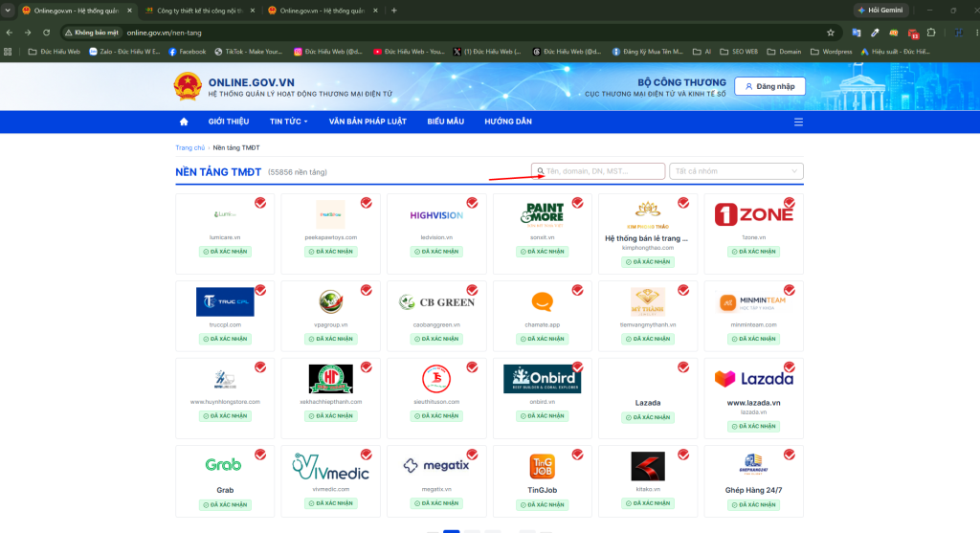Open the Wordpress bookmark folder
The image size is (980, 533).
(832, 52)
